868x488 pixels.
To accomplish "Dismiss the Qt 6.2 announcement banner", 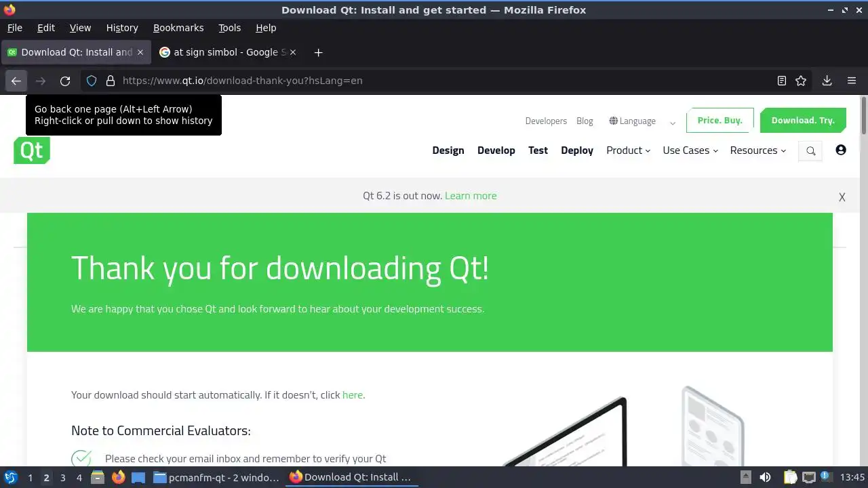I will coord(842,197).
